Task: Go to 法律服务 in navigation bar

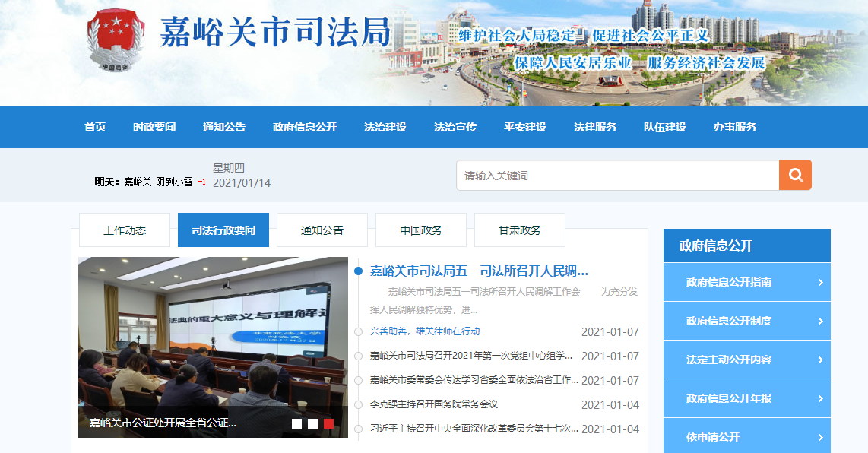Action: point(595,127)
